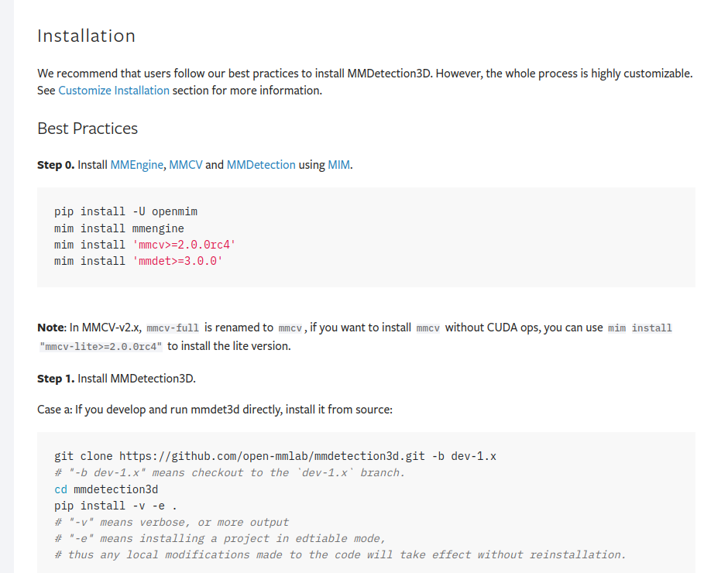The width and height of the screenshot is (728, 573).
Task: Click the 'cd mmdetection3d' code line
Action: [x=106, y=489]
